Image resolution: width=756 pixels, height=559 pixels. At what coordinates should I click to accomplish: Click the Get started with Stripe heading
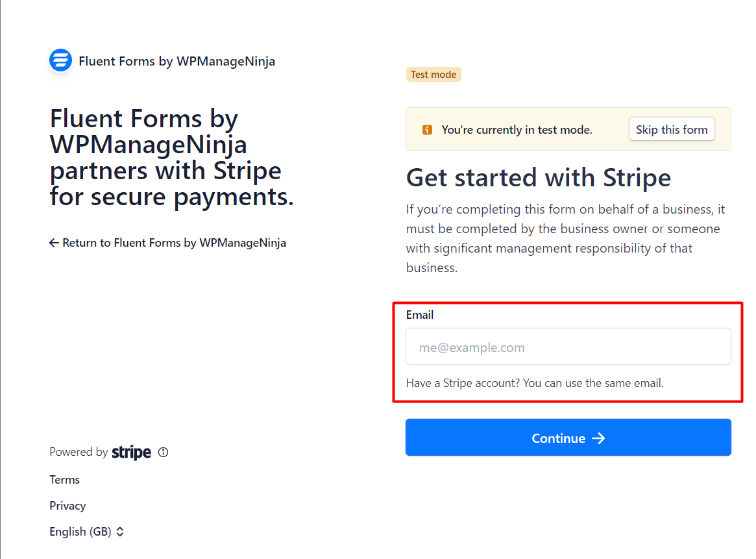click(538, 178)
